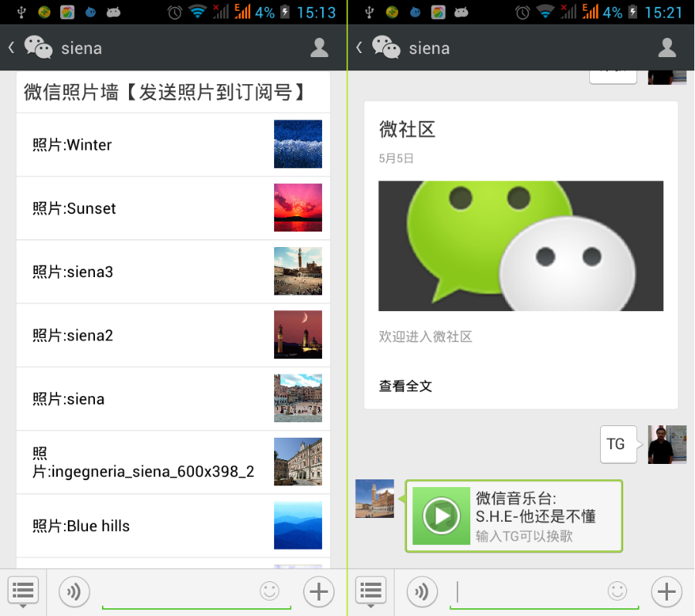Tap the siena2 moonlit thumbnail
Image resolution: width=695 pixels, height=616 pixels.
click(x=298, y=334)
